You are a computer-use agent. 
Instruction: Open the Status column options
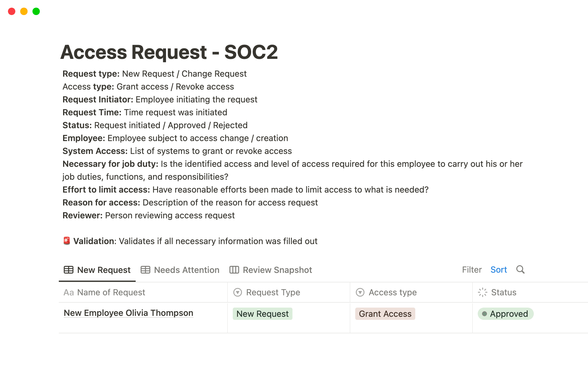click(504, 292)
